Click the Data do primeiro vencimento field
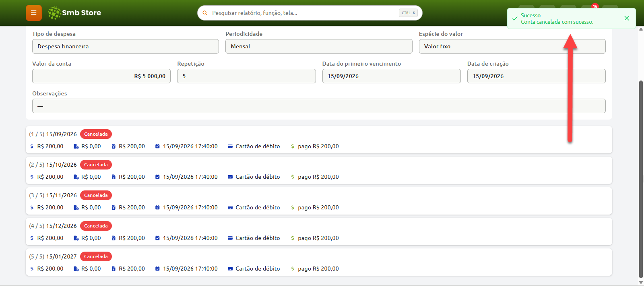 point(391,76)
